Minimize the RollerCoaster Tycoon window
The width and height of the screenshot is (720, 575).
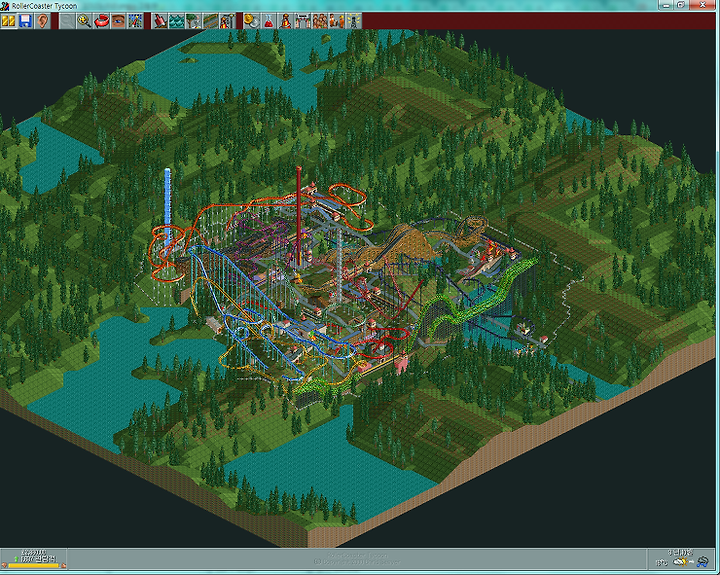(666, 5)
